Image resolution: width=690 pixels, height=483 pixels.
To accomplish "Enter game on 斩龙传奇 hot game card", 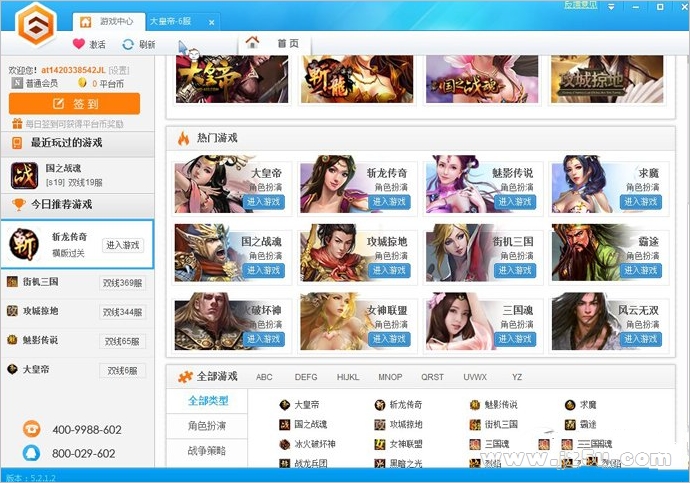I will [x=389, y=202].
